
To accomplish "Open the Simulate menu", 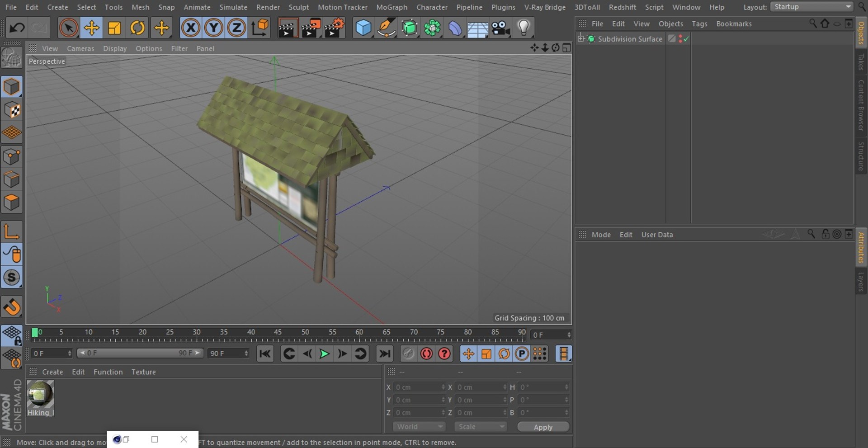I will pos(233,7).
